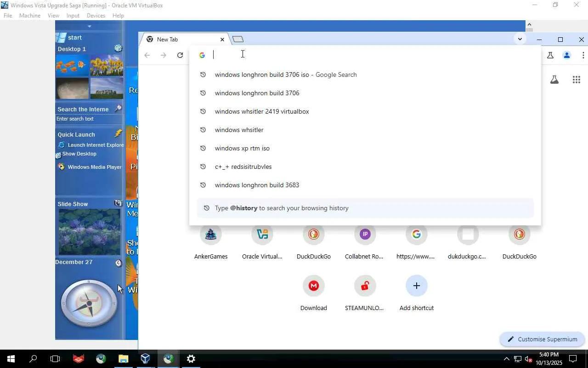Select the moon surface desktop thumbnail
Image resolution: width=588 pixels, height=368 pixels.
coord(72,88)
